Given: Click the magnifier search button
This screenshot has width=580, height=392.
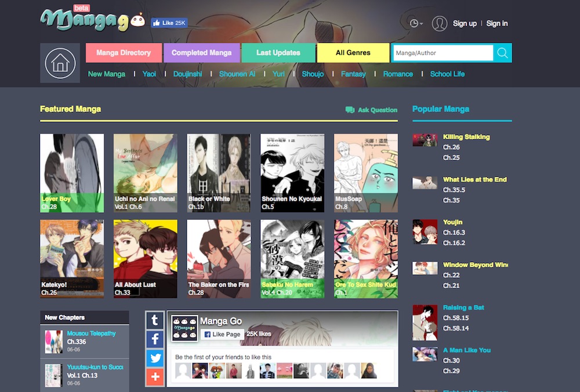Looking at the screenshot, I should [502, 53].
